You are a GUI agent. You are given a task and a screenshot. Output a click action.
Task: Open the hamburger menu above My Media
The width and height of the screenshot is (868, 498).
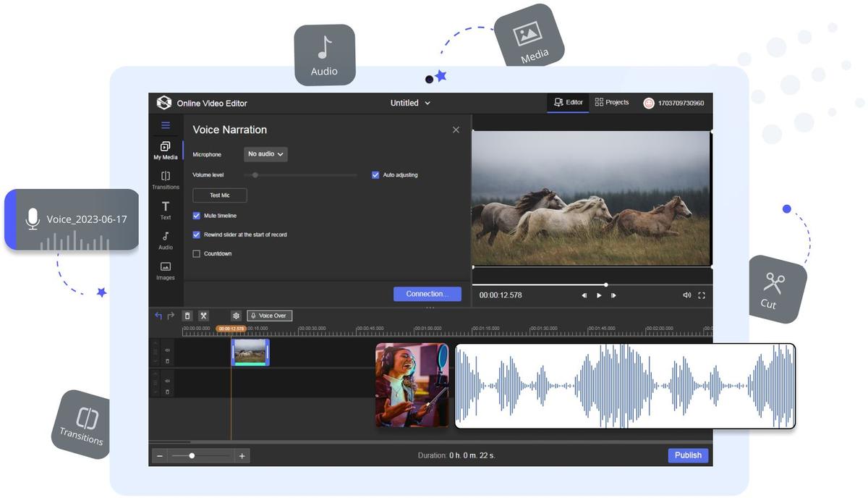[x=165, y=124]
